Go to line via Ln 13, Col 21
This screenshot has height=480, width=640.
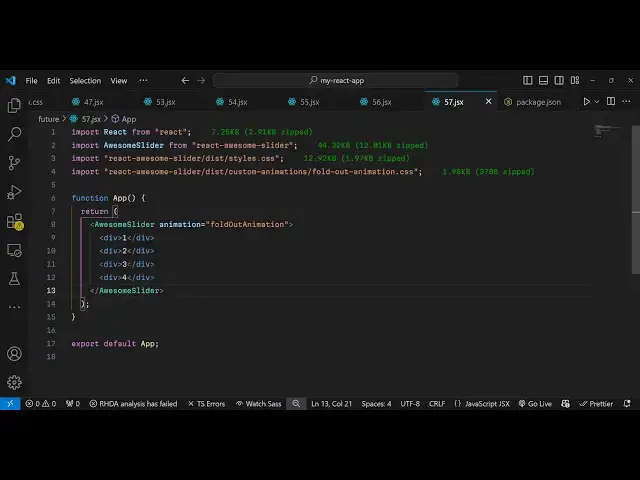point(331,404)
